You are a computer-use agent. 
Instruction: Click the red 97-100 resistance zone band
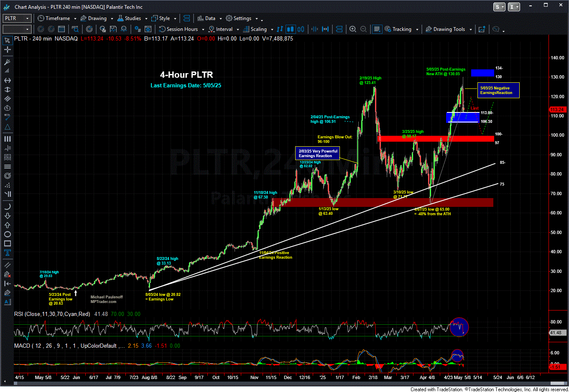(x=436, y=139)
